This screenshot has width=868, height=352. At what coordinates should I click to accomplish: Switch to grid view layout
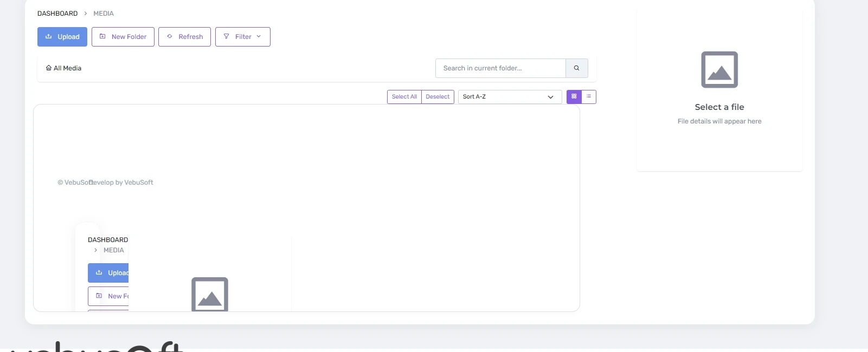(574, 96)
